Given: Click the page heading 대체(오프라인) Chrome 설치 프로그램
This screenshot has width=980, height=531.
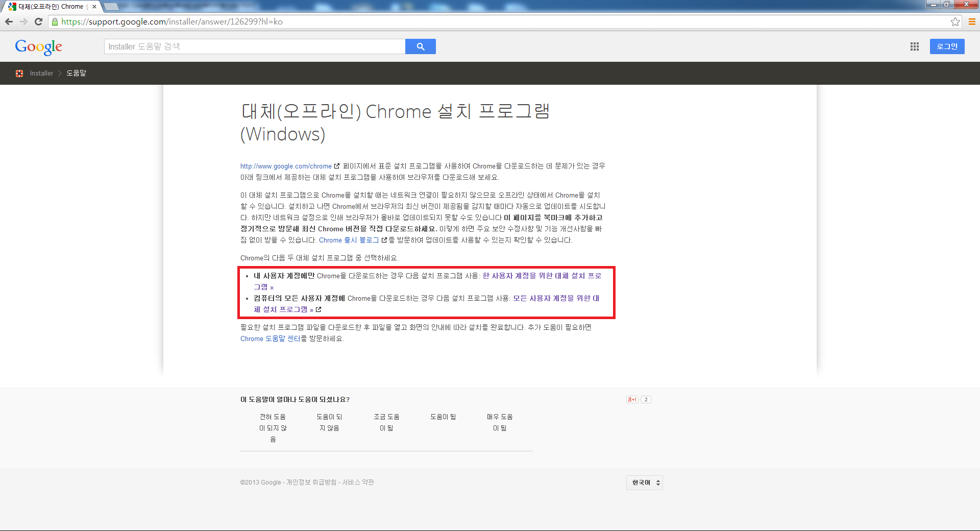Looking at the screenshot, I should pos(395,123).
